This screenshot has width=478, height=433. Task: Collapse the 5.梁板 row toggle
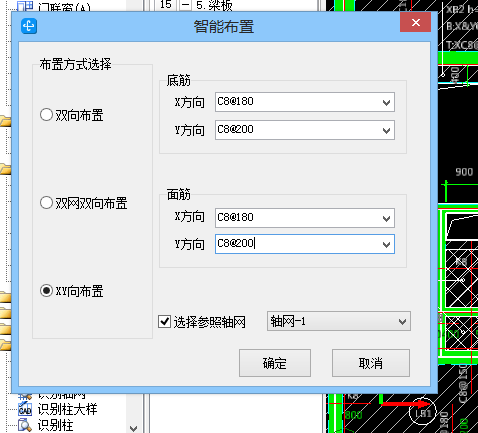tap(185, 5)
